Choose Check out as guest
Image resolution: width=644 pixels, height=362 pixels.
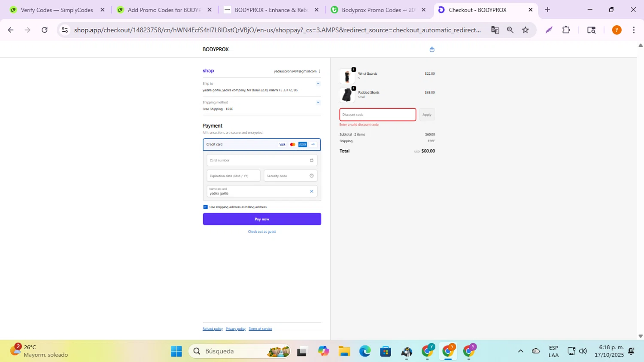(262, 232)
